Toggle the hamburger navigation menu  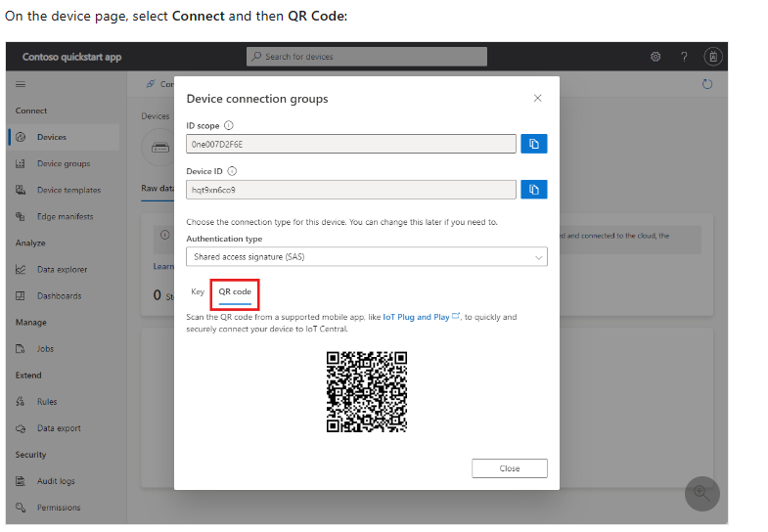click(21, 85)
